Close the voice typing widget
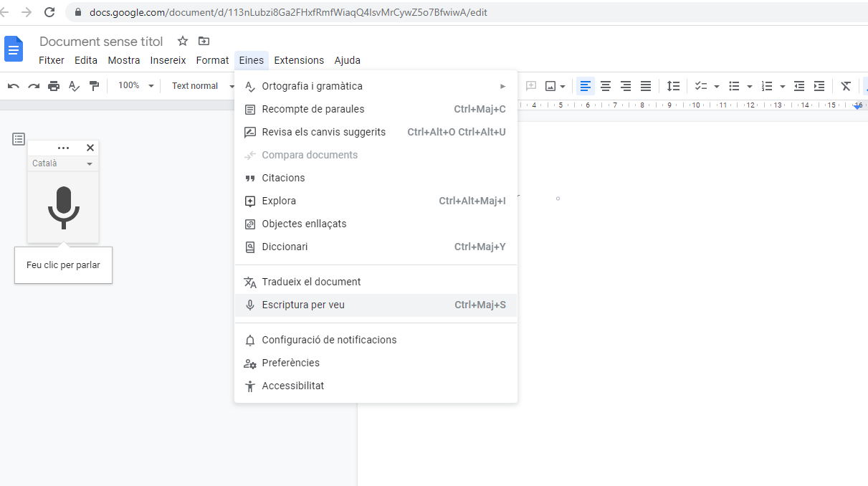This screenshot has height=486, width=868. (90, 148)
